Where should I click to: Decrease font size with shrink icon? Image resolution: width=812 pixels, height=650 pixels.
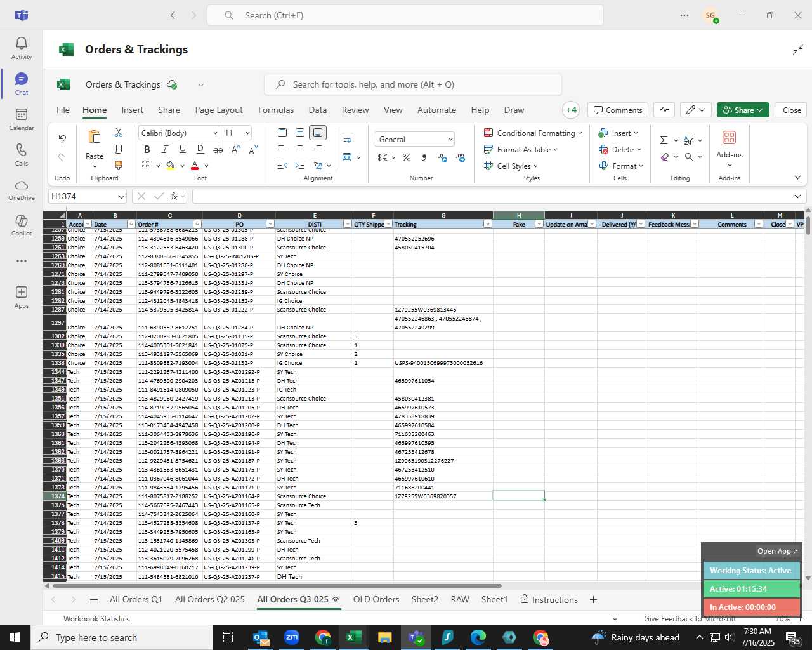coord(253,149)
